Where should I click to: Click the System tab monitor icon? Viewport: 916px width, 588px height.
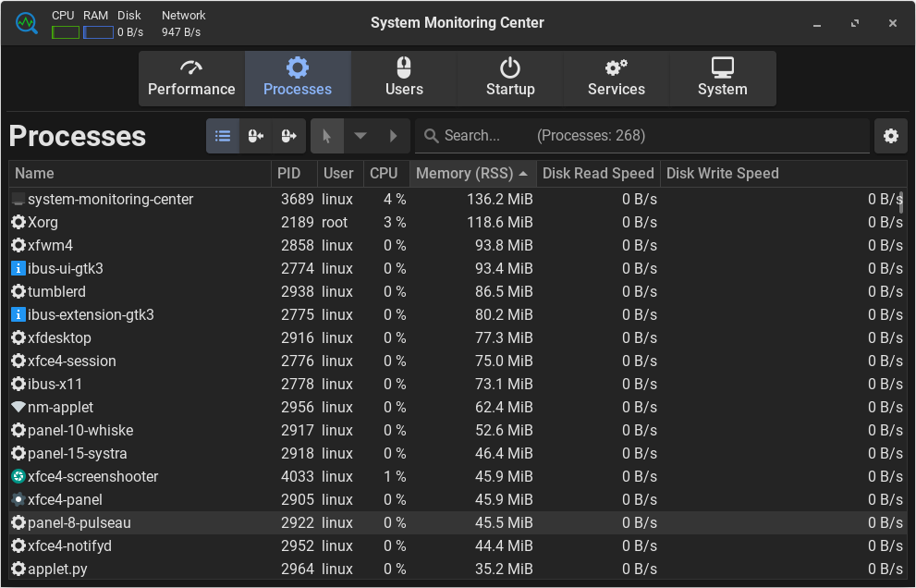[722, 68]
